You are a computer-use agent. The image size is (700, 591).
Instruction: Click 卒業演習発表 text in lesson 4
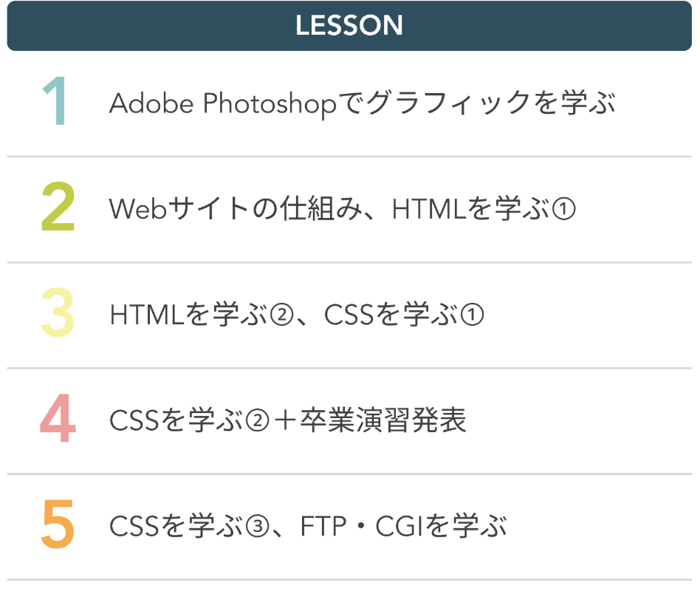coord(383,420)
